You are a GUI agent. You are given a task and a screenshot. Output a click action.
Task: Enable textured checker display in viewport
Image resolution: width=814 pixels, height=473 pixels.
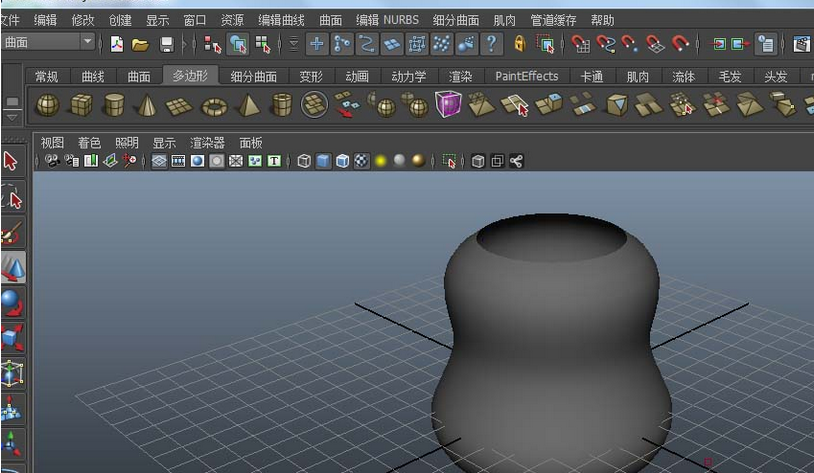(x=362, y=161)
